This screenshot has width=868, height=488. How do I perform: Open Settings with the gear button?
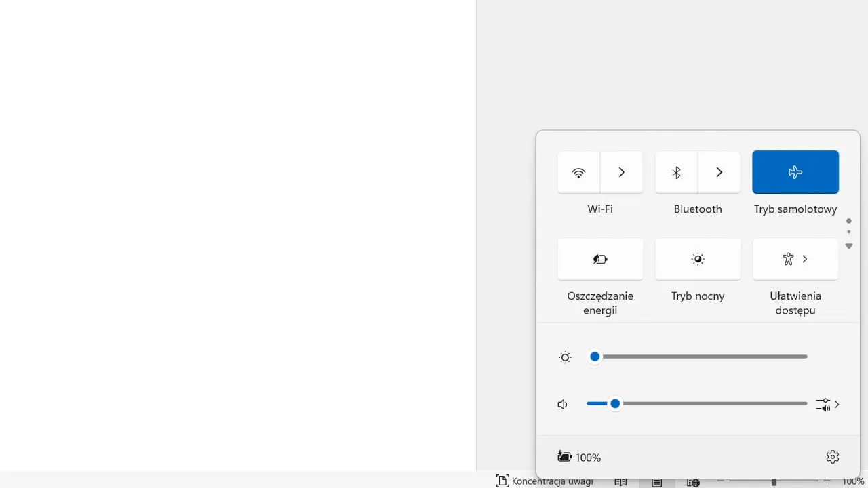point(832,456)
